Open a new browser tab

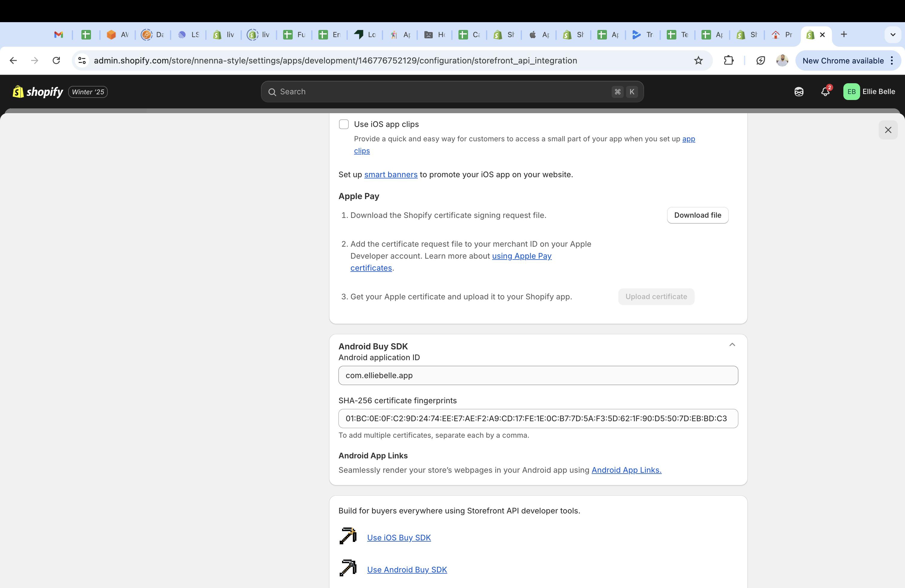(x=844, y=35)
